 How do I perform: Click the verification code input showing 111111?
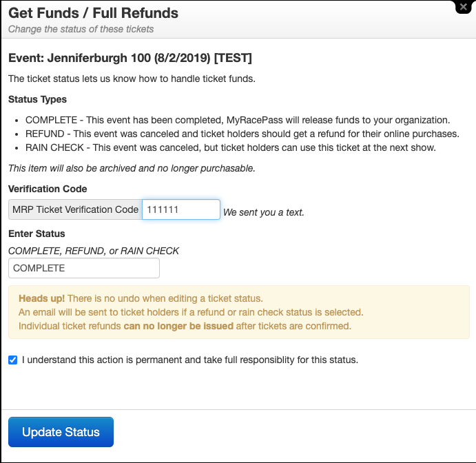[x=180, y=209]
